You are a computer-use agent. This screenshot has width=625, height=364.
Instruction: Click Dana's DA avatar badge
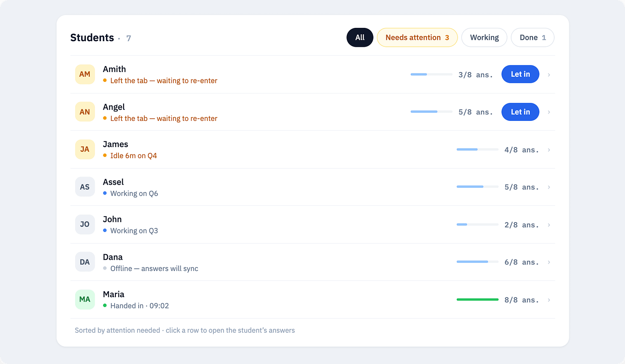[85, 262]
